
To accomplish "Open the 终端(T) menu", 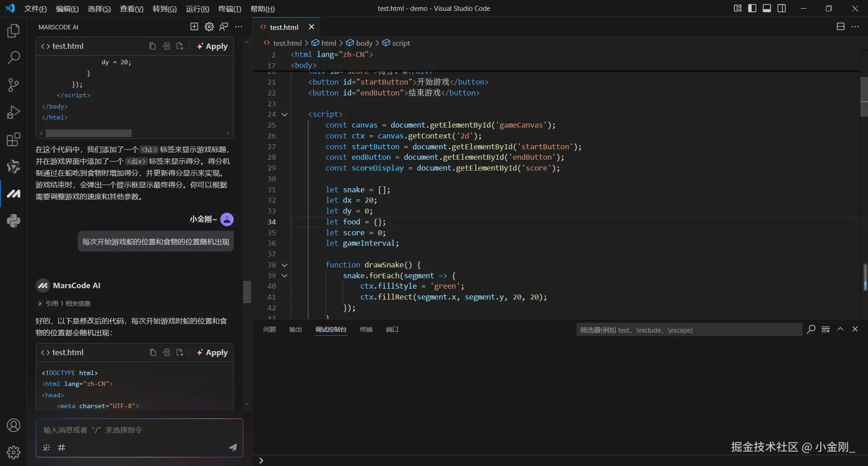I will [x=229, y=9].
